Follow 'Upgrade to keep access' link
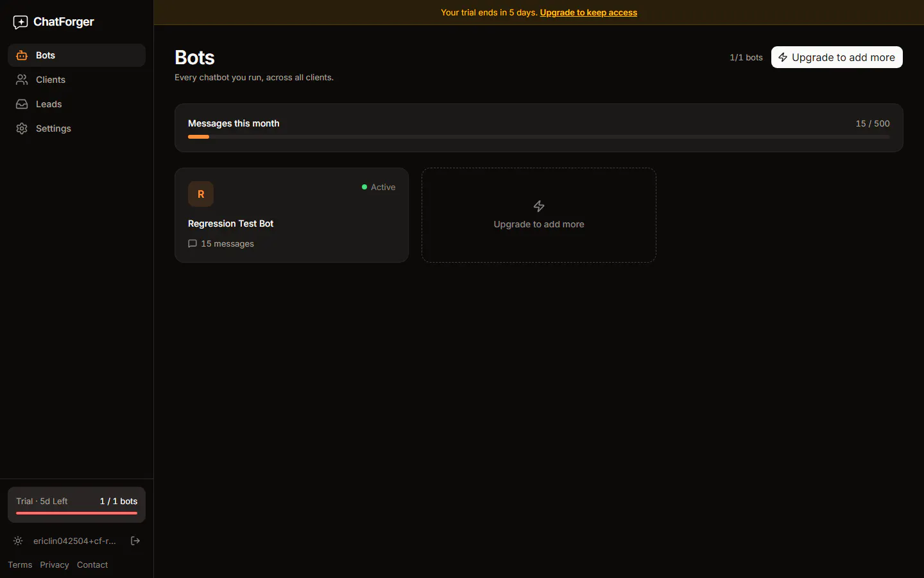924x578 pixels. click(x=588, y=12)
